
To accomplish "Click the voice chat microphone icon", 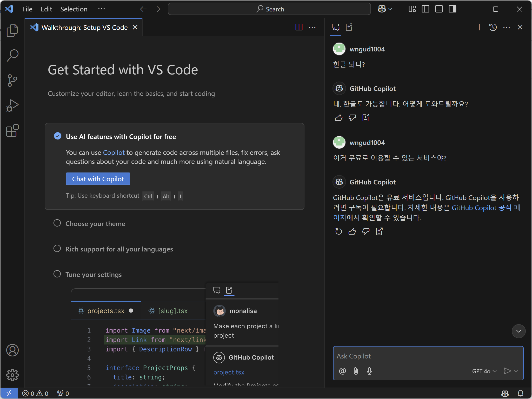I will pyautogui.click(x=369, y=371).
